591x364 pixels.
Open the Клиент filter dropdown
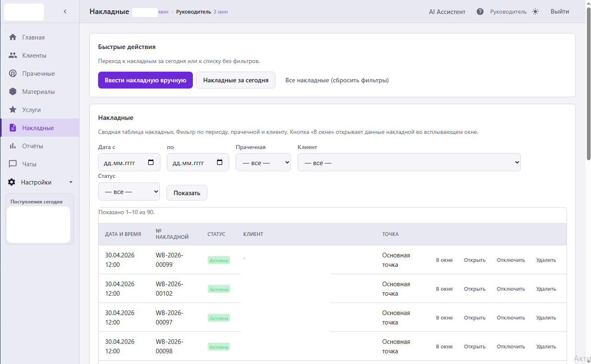[409, 162]
